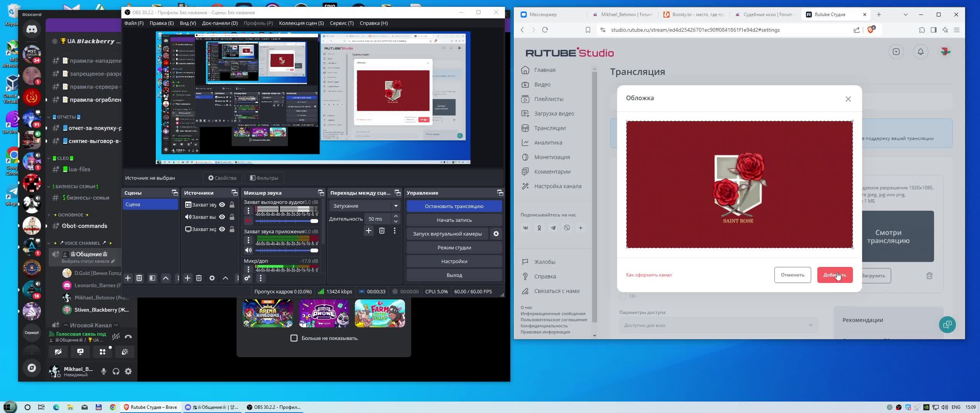Open Farm Merge Valley activity thumbnail
This screenshot has width=980, height=413.
380,314
